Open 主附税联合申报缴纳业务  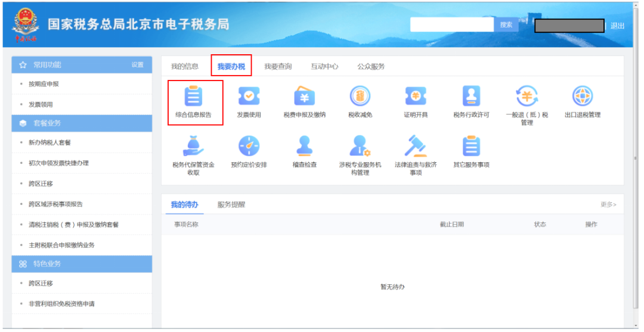tap(61, 245)
